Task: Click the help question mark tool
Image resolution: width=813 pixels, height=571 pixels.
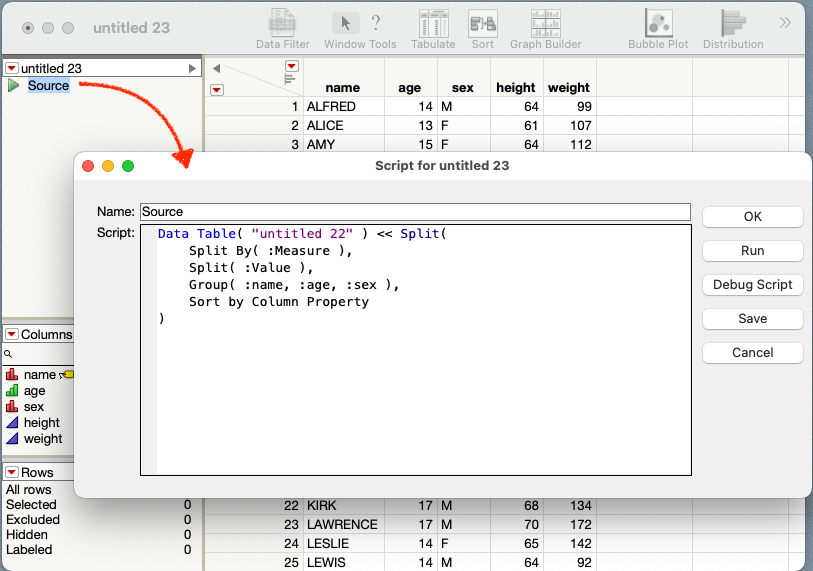Action: pos(375,23)
